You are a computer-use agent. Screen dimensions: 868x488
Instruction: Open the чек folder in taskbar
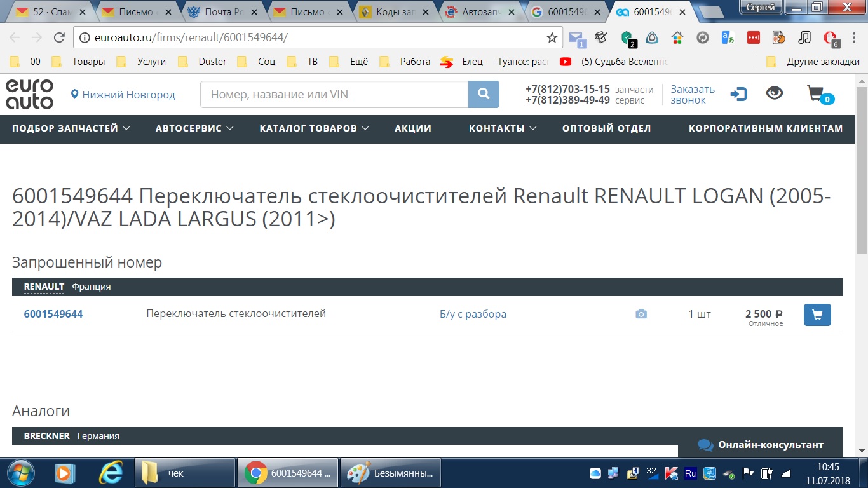point(185,473)
